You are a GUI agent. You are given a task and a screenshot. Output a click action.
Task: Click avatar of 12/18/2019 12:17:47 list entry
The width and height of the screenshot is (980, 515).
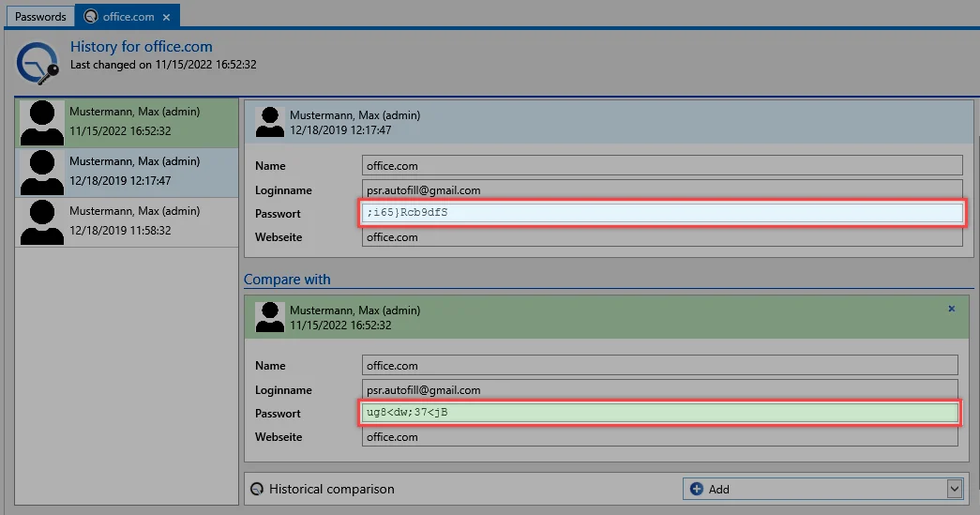42,173
